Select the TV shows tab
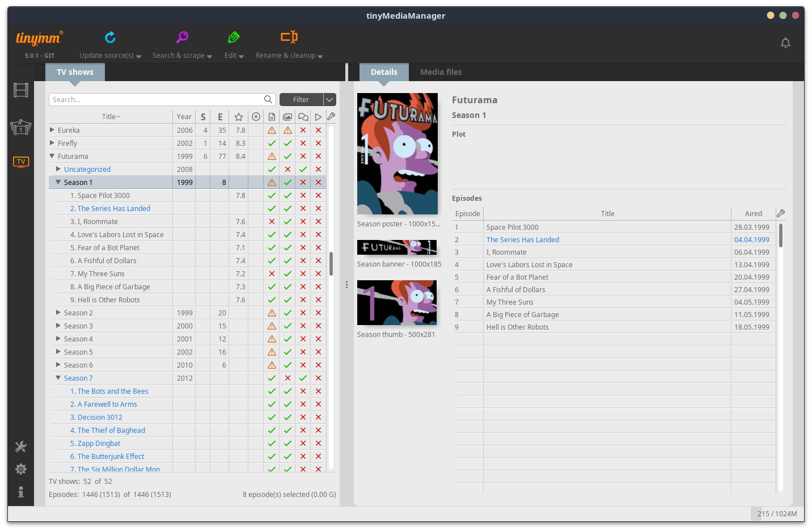 click(75, 72)
